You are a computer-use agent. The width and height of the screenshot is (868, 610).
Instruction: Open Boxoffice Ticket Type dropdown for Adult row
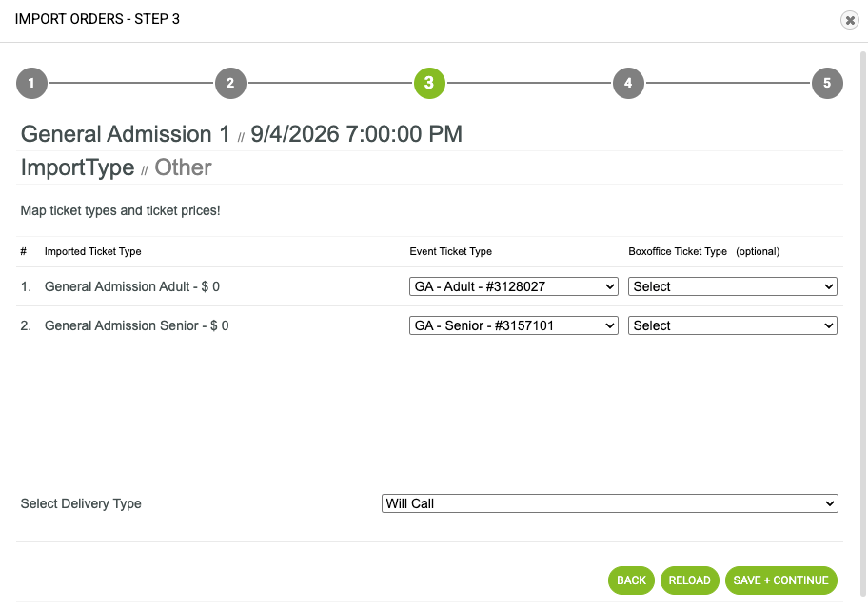733,286
